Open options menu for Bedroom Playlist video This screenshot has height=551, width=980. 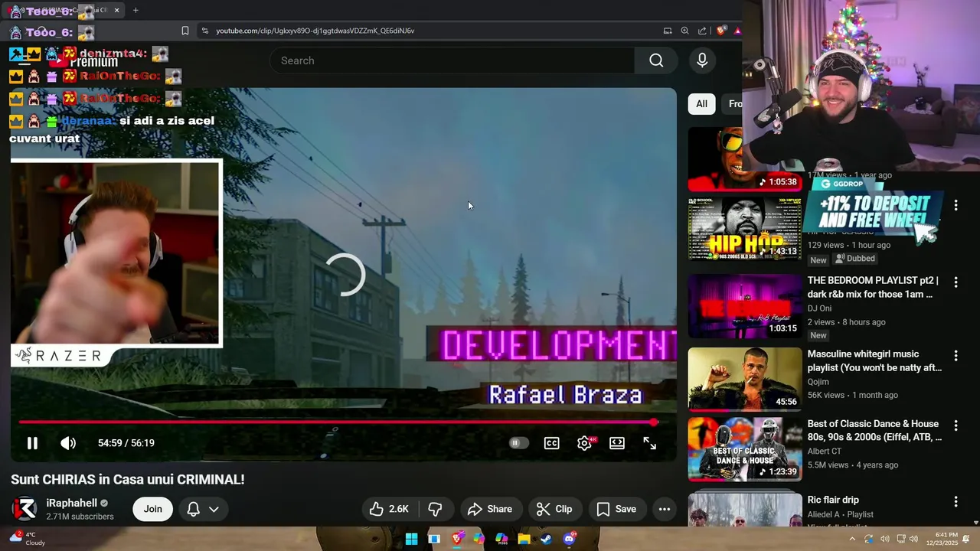955,282
